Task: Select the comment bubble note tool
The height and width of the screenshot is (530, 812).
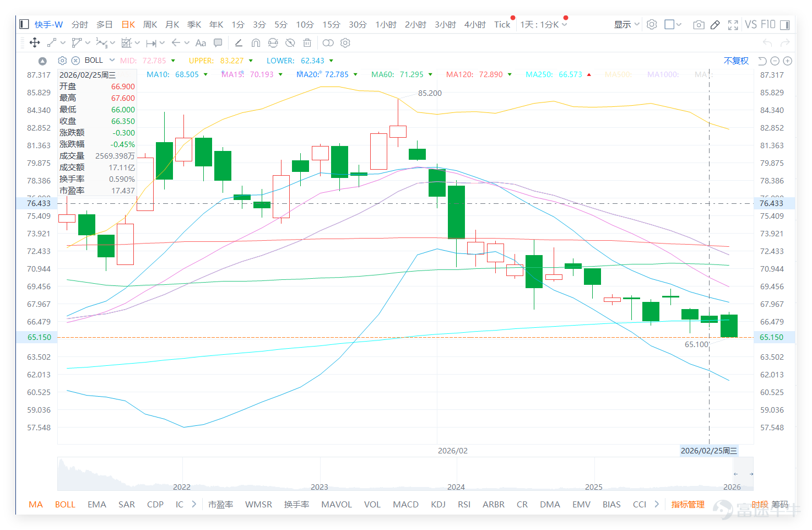Action: tap(218, 42)
